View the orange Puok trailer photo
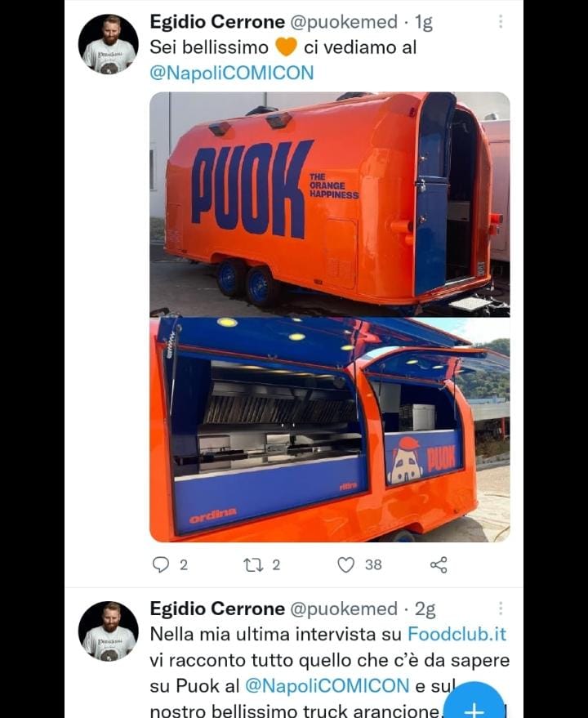This screenshot has height=718, width=588. tap(330, 204)
